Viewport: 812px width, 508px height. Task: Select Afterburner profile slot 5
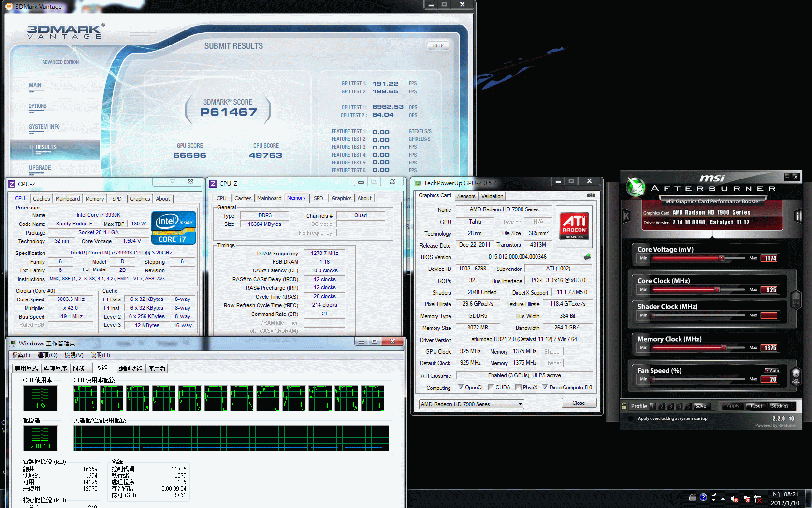pyautogui.click(x=688, y=406)
